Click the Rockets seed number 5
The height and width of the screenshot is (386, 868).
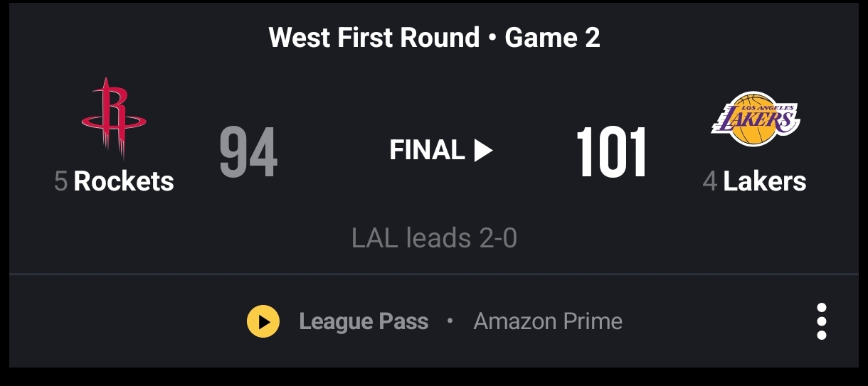[x=61, y=182]
